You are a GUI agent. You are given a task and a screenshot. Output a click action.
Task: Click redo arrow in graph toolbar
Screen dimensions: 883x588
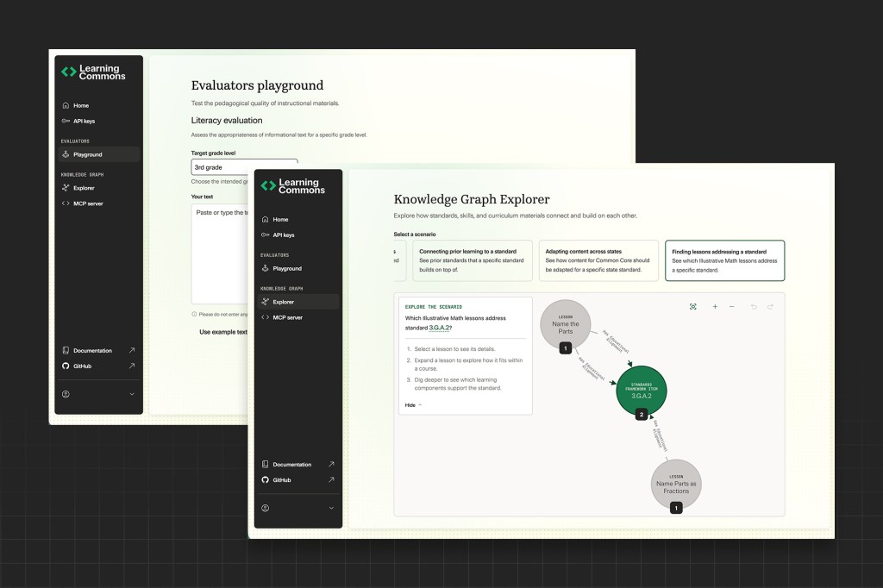coord(770,306)
